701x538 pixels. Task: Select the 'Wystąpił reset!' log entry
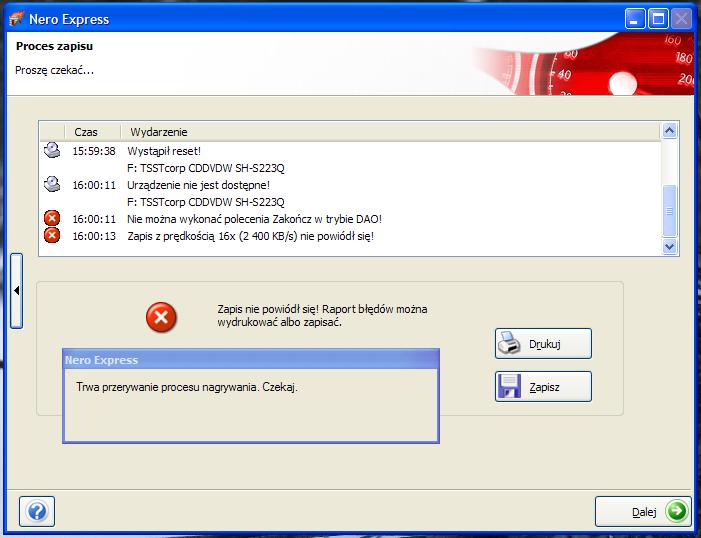164,151
